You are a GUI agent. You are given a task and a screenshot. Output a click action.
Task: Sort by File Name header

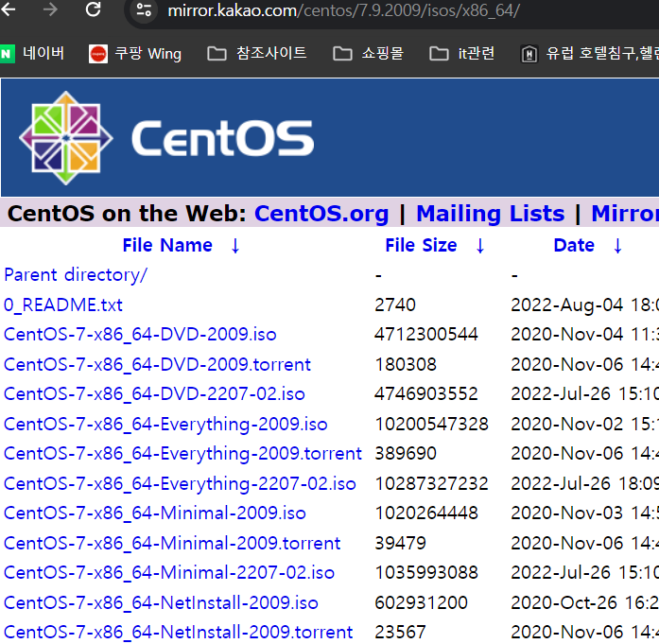167,245
